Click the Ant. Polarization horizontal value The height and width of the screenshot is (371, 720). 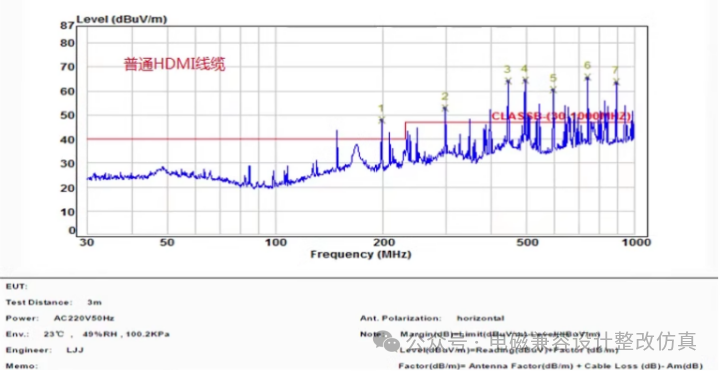[x=480, y=318]
